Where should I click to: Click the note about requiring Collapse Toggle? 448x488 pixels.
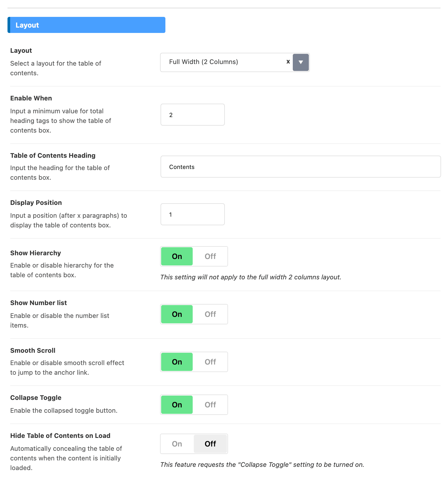[x=262, y=465]
